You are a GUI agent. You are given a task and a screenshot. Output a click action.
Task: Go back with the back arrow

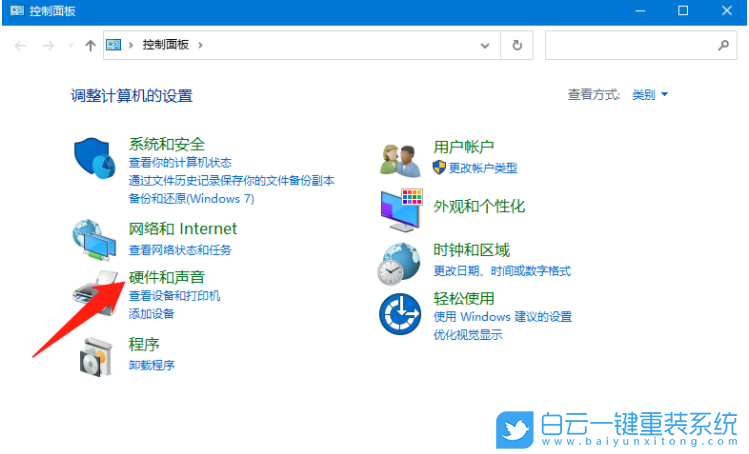[20, 45]
